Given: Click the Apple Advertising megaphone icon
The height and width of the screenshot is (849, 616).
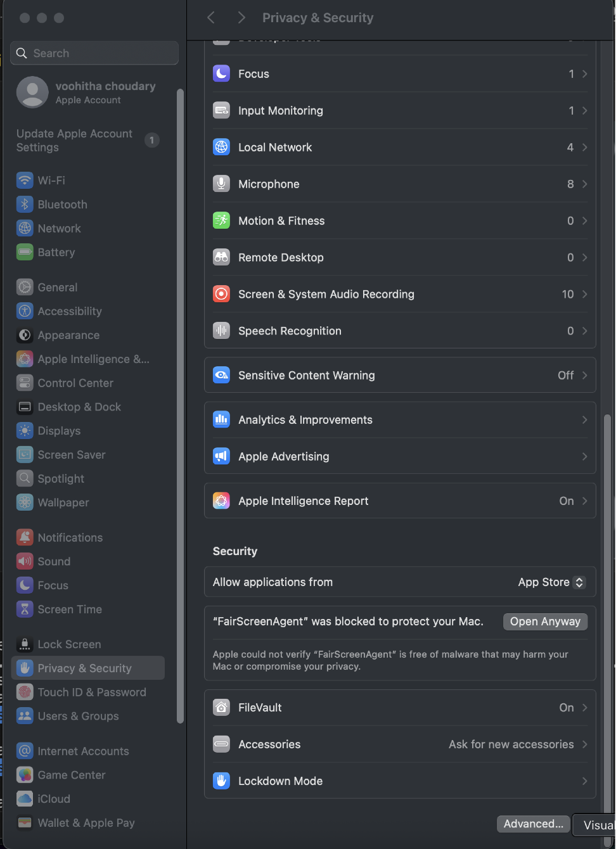Looking at the screenshot, I should [221, 456].
